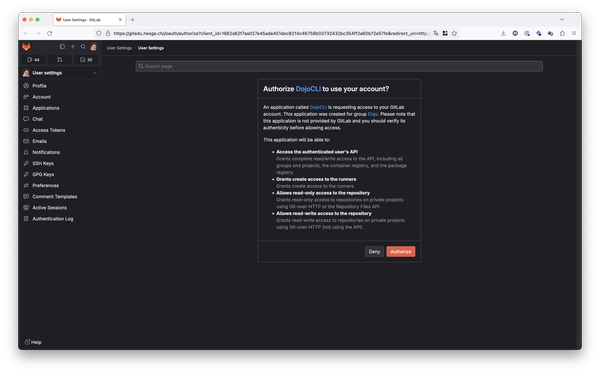Click the site security padlock icon
This screenshot has height=374, width=600.
click(108, 33)
